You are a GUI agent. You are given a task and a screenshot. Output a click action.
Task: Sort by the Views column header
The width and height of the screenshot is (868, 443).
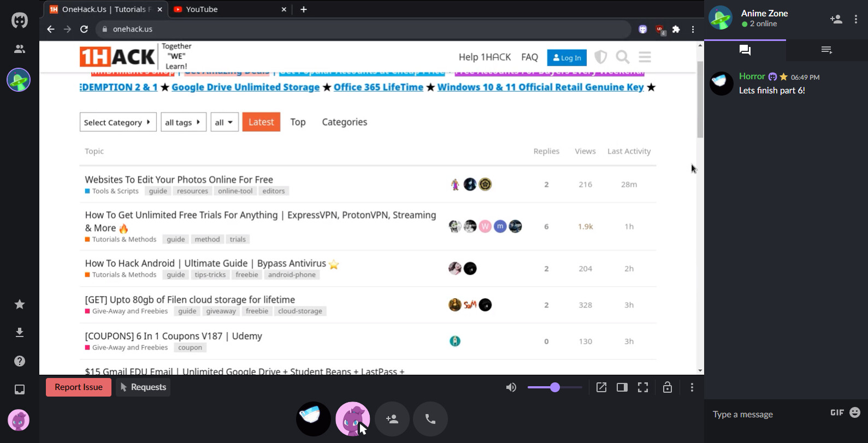585,151
